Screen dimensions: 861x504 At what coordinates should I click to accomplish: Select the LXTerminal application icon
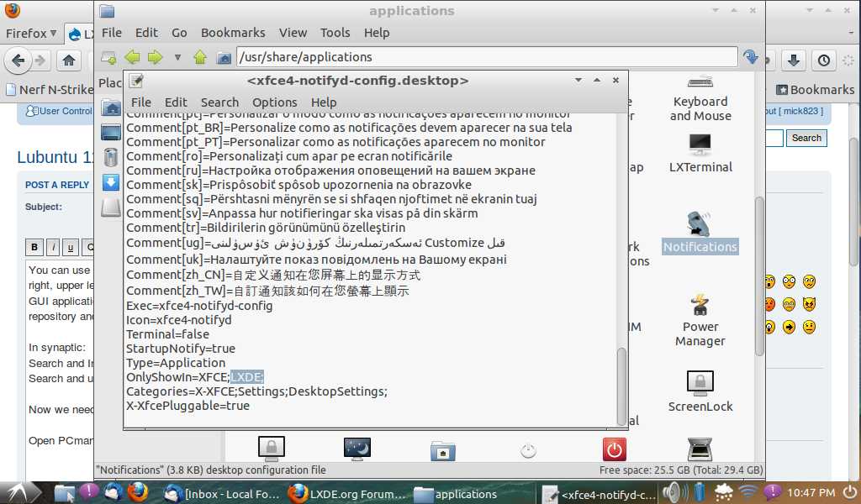click(x=700, y=153)
